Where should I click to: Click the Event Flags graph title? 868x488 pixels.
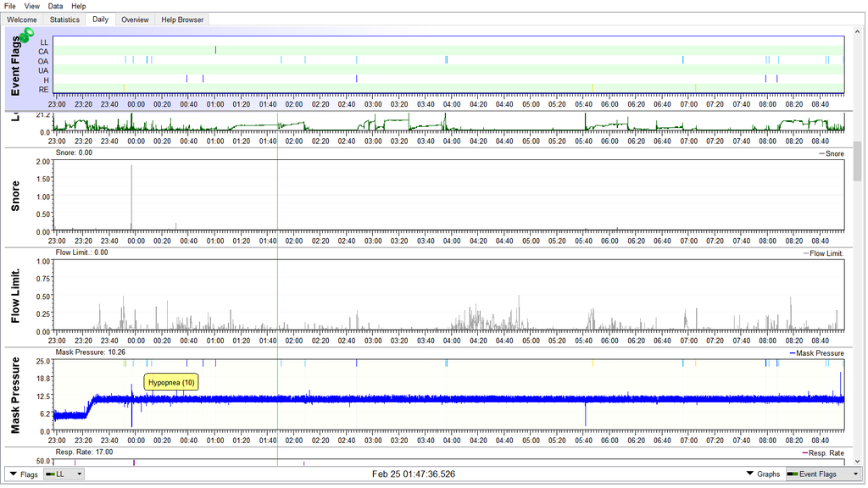[x=15, y=66]
